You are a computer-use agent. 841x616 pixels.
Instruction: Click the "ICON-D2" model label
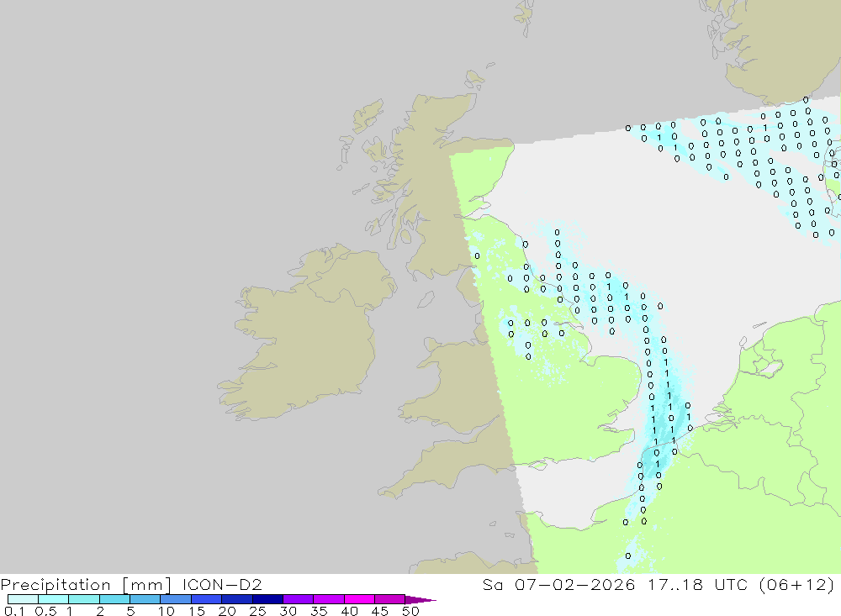click(x=222, y=584)
